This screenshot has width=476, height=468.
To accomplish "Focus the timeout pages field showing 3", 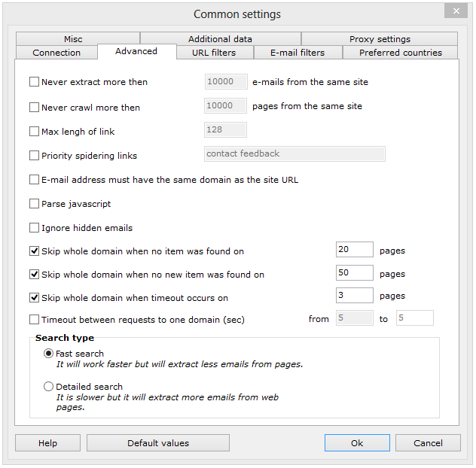I will [x=354, y=296].
